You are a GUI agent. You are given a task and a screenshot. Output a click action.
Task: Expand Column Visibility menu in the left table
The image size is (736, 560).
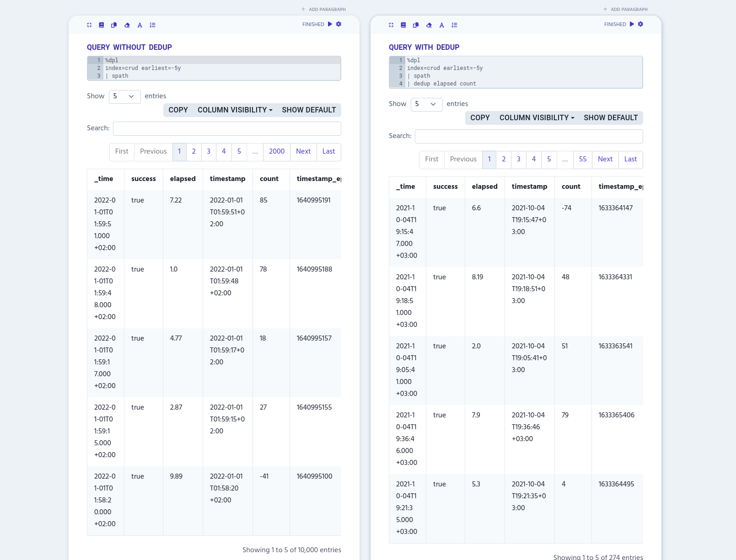235,110
